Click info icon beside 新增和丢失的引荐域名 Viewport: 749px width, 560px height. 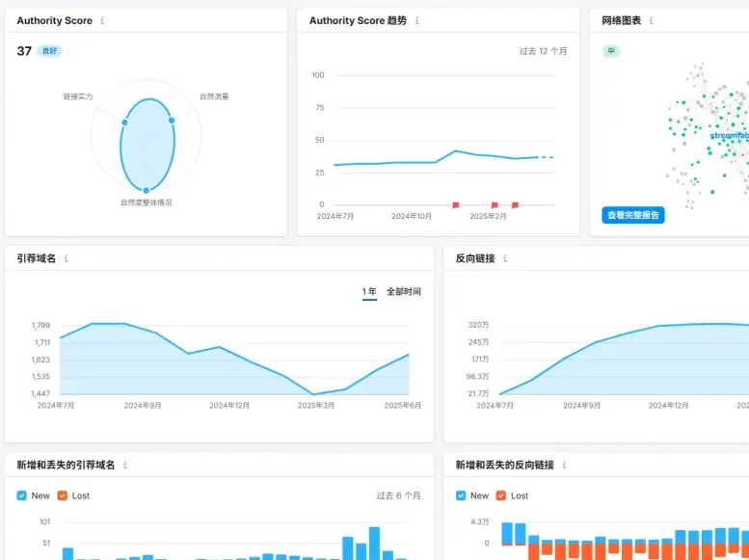tap(125, 465)
